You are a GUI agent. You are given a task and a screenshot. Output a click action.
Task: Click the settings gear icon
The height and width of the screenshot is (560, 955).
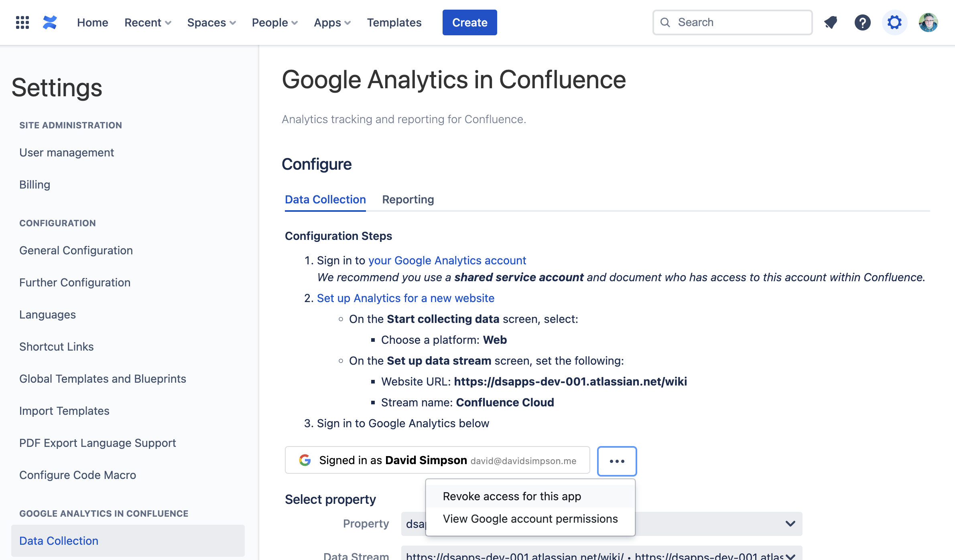894,22
